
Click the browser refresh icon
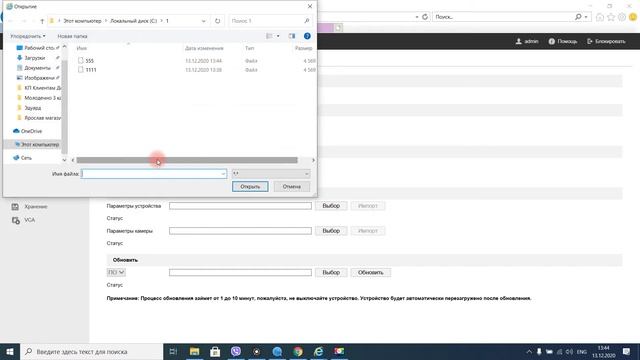point(424,17)
